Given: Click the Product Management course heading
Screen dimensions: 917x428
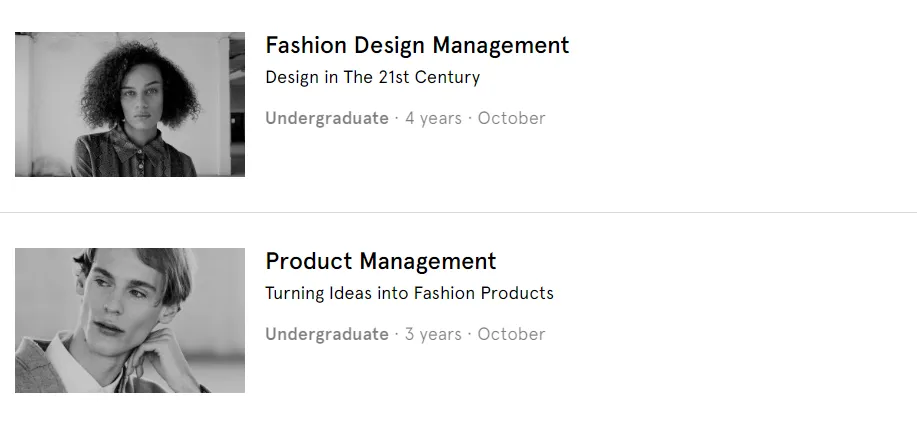Looking at the screenshot, I should (x=380, y=261).
